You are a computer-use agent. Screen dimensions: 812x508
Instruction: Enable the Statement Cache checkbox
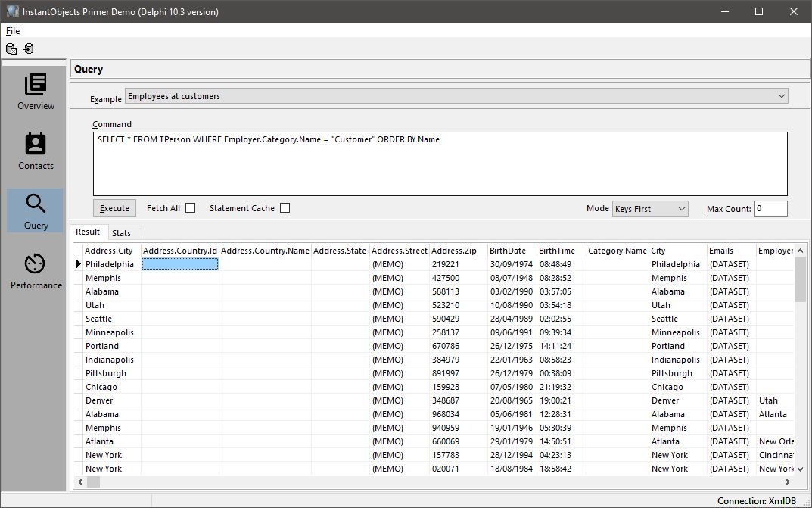coord(285,207)
